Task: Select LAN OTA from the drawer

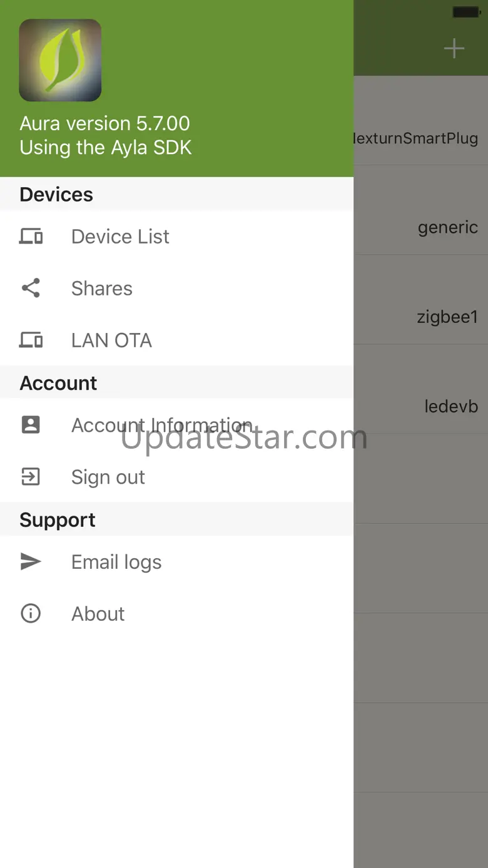Action: coord(111,340)
